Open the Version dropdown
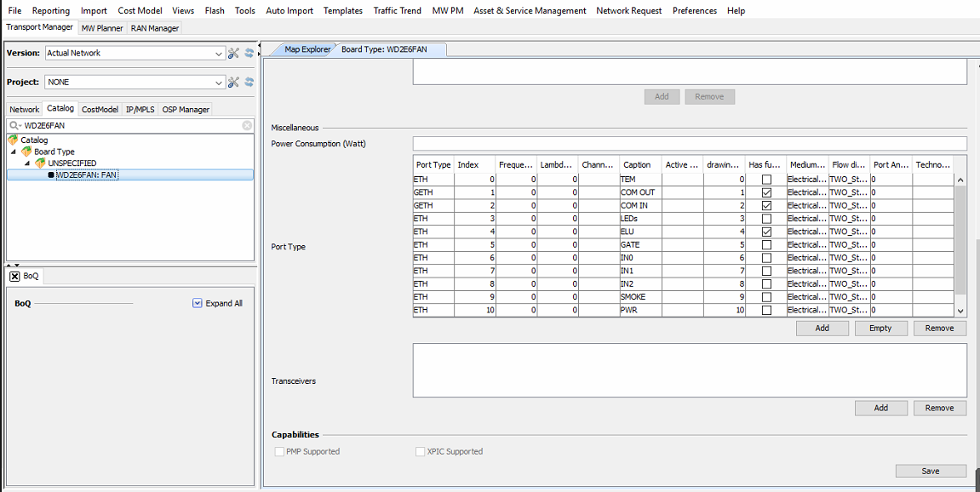Image resolution: width=980 pixels, height=492 pixels. pos(219,53)
